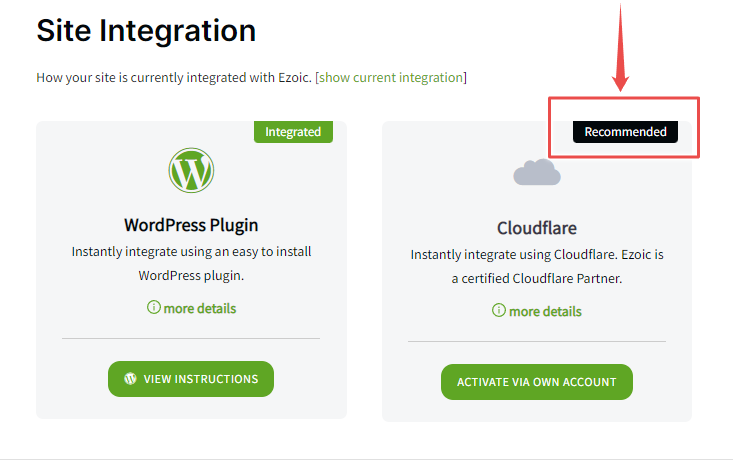The image size is (733, 463).
Task: Select the WordPress Plugin heading
Action: [191, 225]
